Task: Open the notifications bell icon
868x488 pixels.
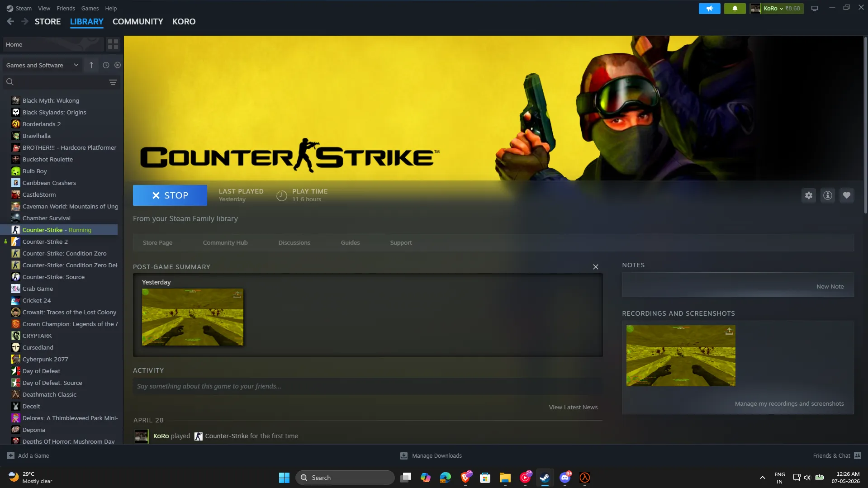Action: coord(735,8)
